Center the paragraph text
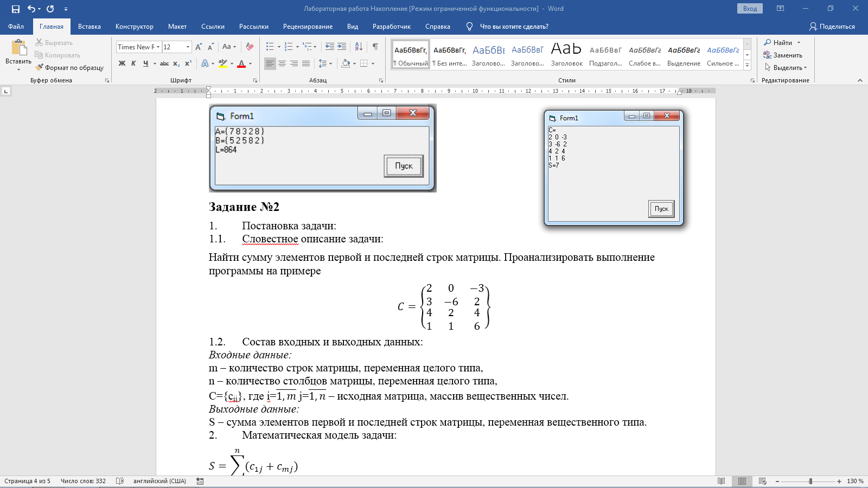Viewport: 868px width, 488px height. click(x=282, y=63)
